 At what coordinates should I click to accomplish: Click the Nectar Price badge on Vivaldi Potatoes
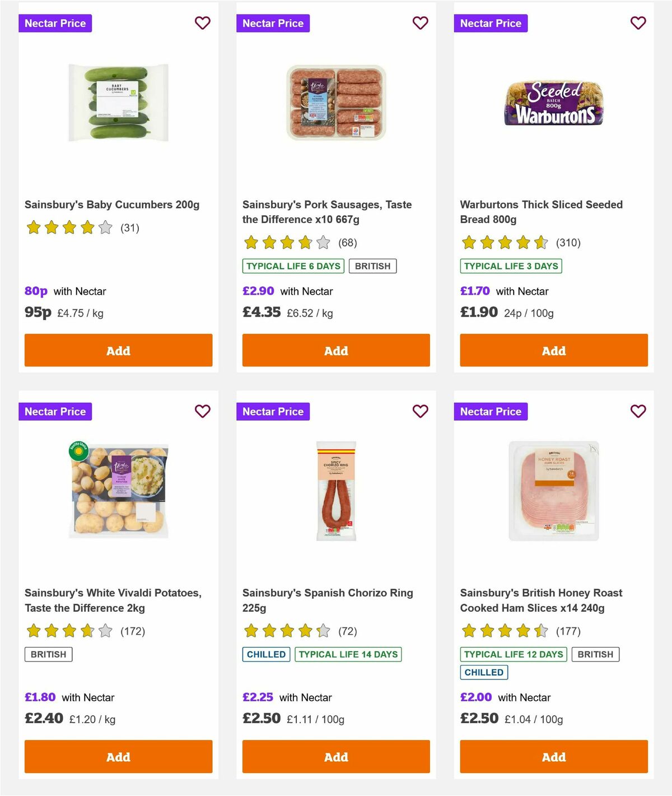[55, 411]
